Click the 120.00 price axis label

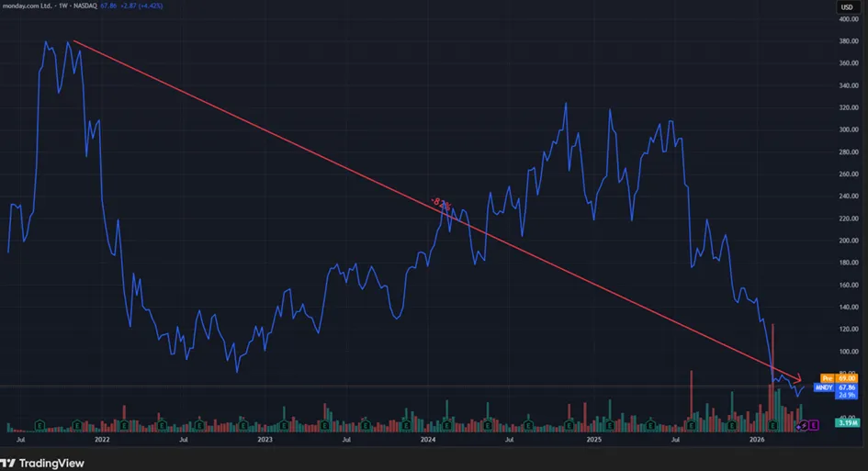(x=849, y=330)
